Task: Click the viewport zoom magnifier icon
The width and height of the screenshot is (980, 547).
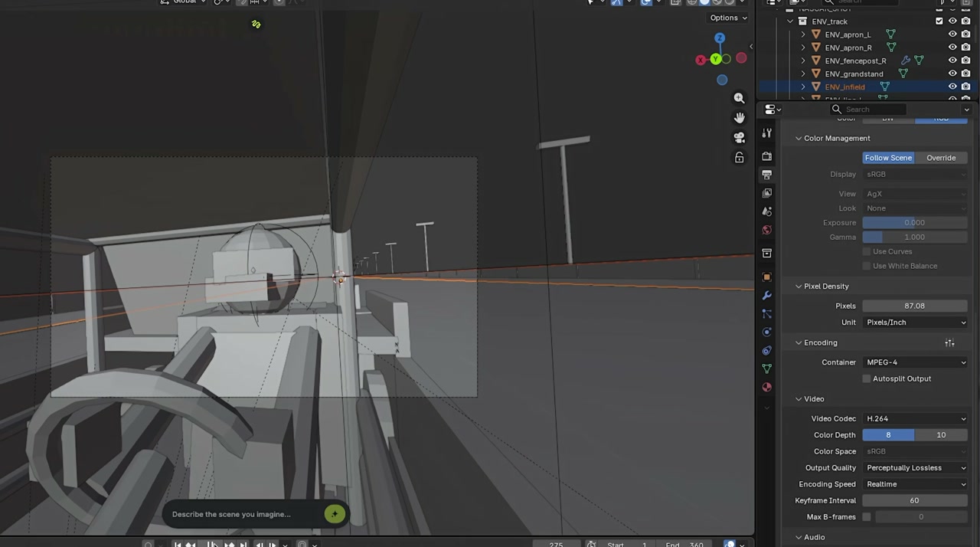Action: (x=739, y=98)
